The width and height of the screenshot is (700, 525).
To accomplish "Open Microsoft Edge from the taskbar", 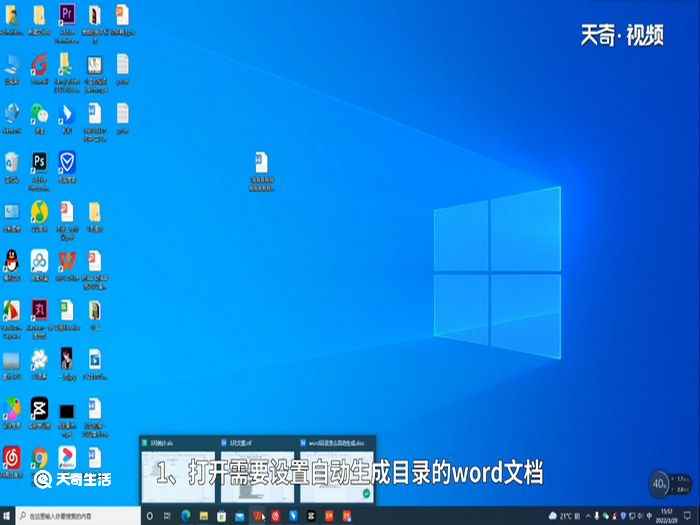I will coord(186,516).
